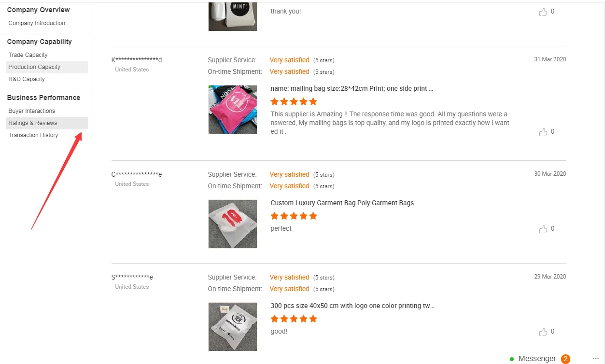Screen dimensions: 605x364
Task: Navigate to Buyer Interactions
Action: pos(32,111)
